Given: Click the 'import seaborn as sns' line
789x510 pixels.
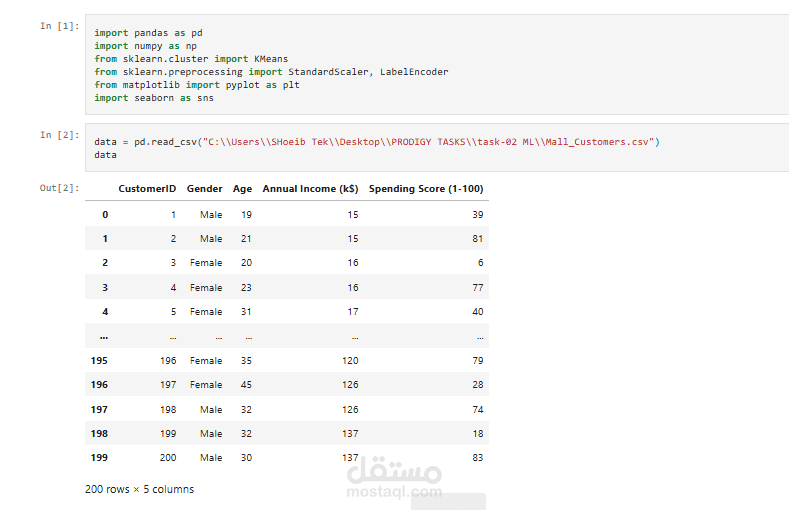Looking at the screenshot, I should (154, 98).
